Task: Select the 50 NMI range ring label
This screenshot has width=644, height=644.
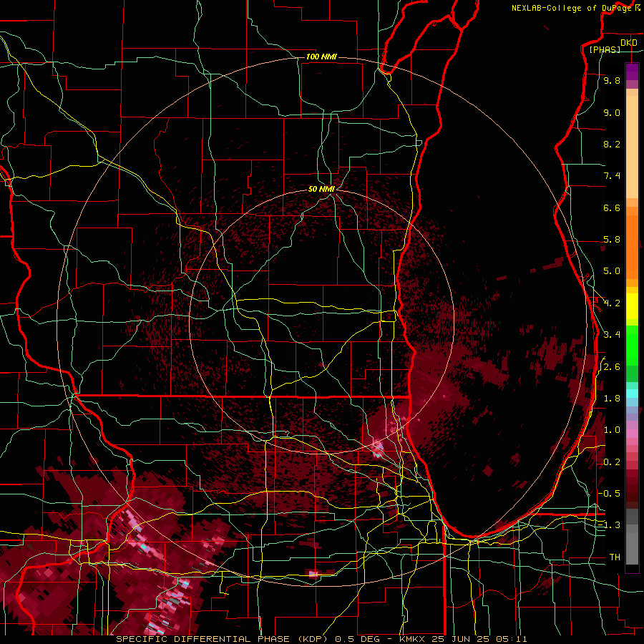Action: point(321,189)
